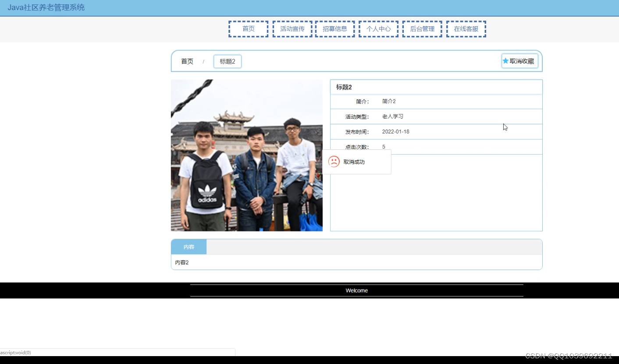The image size is (619, 364).
Task: Click the 点击次数 count value 5
Action: point(384,146)
